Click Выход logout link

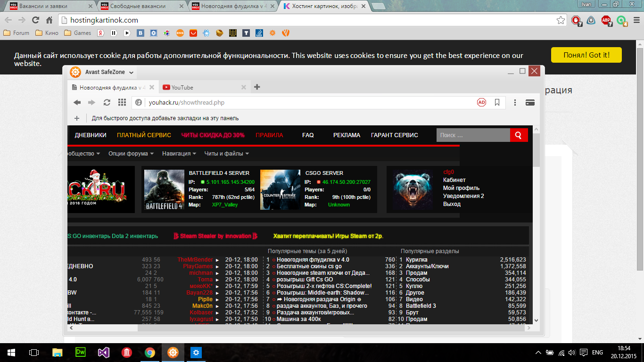(452, 204)
